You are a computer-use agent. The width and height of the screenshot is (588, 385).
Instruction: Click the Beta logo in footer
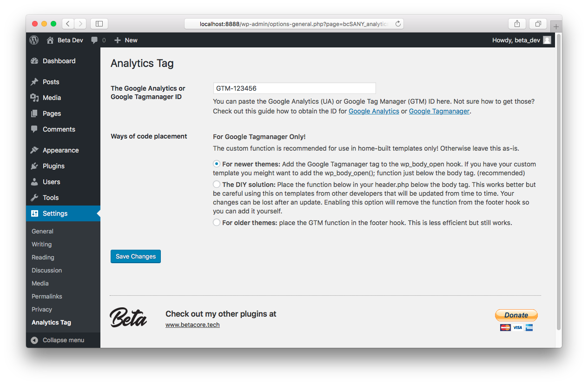pos(128,318)
